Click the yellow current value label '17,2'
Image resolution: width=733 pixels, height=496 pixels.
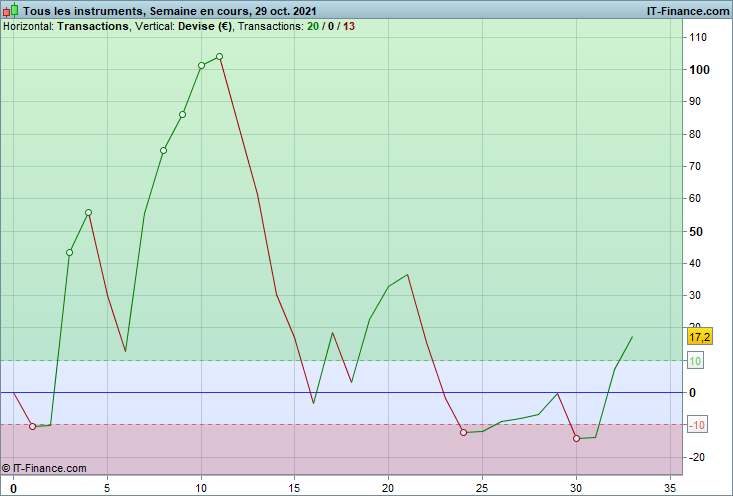[699, 337]
